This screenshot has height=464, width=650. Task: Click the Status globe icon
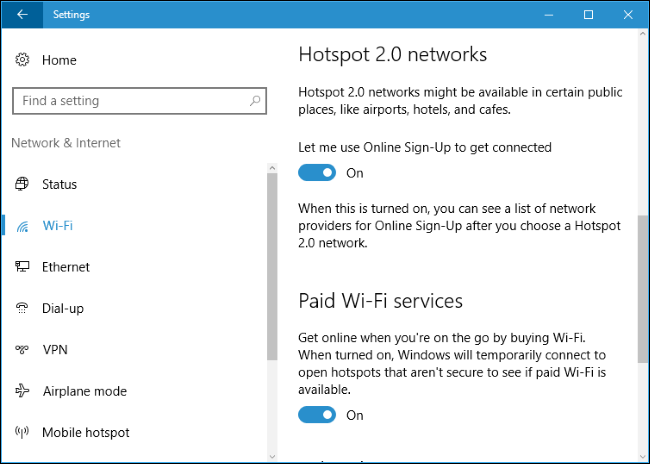[22, 184]
